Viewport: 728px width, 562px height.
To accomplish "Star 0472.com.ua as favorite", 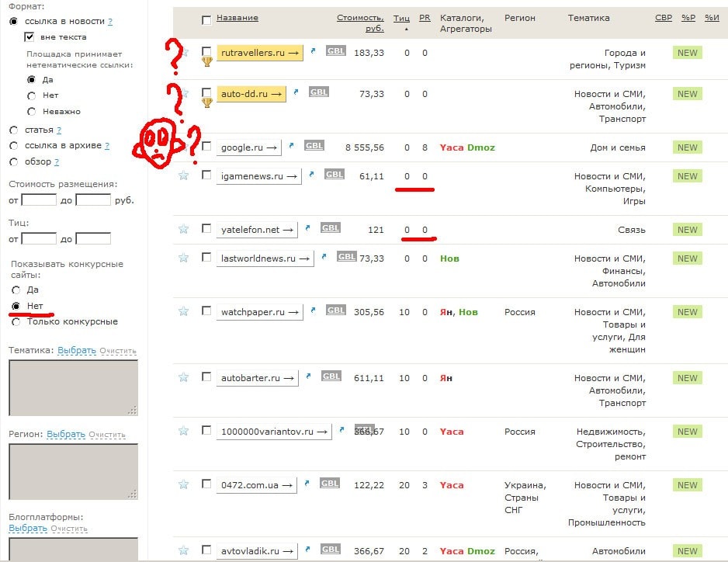I will (183, 484).
